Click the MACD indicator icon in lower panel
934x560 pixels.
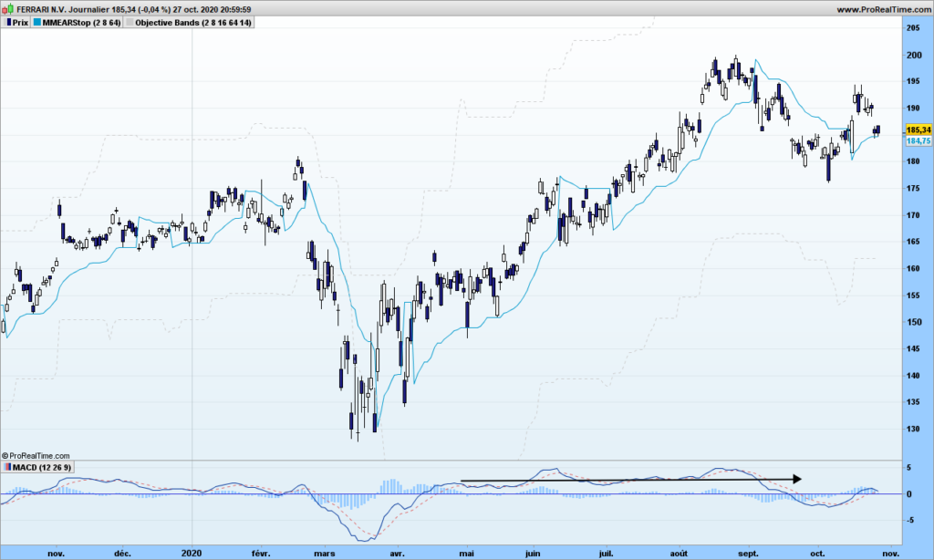pos(7,468)
